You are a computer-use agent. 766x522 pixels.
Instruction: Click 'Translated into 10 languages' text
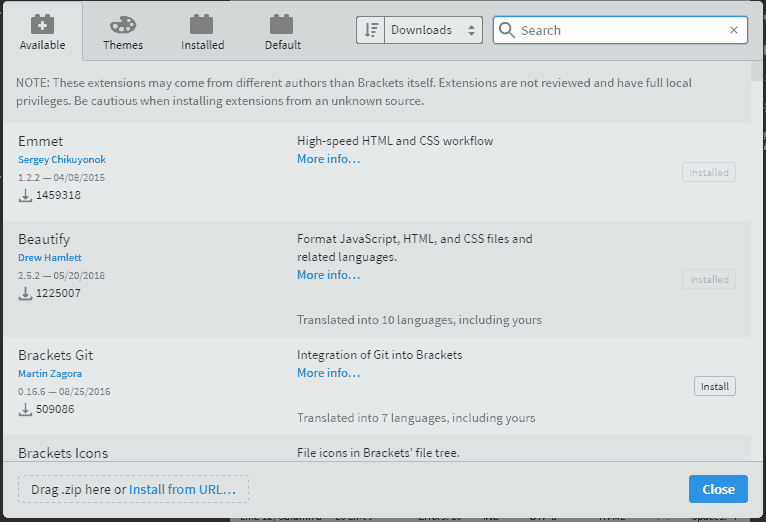click(x=420, y=320)
